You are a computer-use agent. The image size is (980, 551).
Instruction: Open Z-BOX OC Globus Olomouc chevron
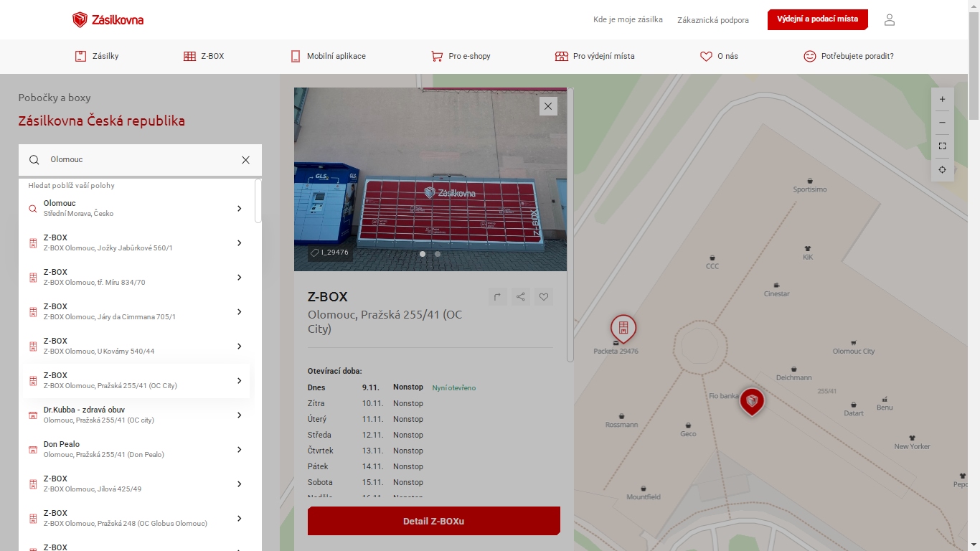[x=240, y=519]
